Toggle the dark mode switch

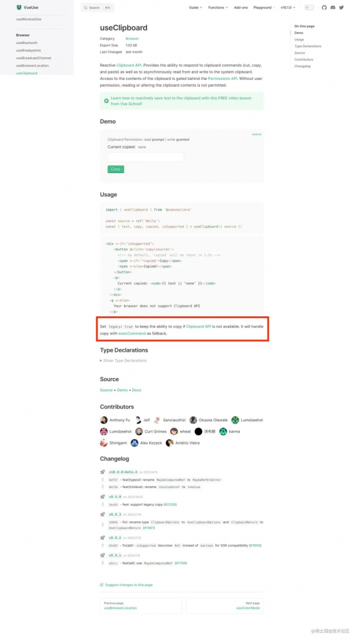tap(309, 8)
